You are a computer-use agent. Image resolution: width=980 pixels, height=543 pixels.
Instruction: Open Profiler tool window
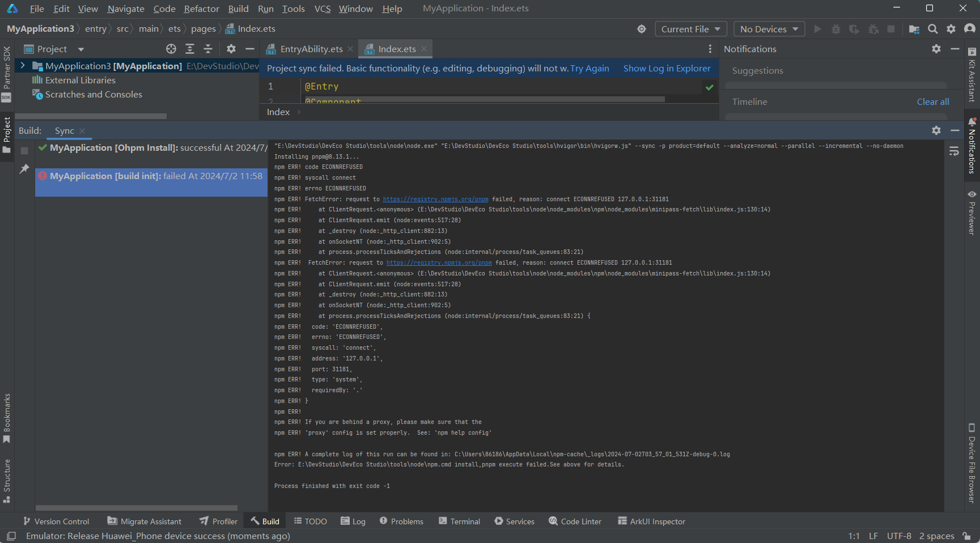coord(218,521)
